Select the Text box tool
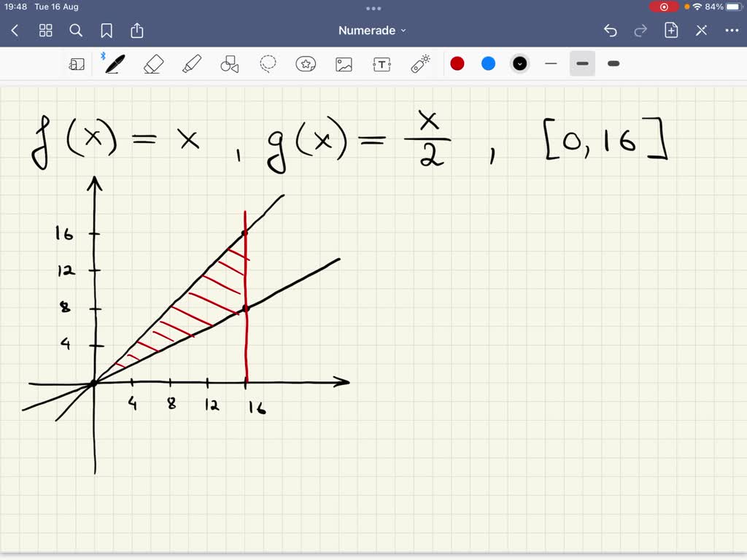The image size is (747, 560). tap(382, 63)
